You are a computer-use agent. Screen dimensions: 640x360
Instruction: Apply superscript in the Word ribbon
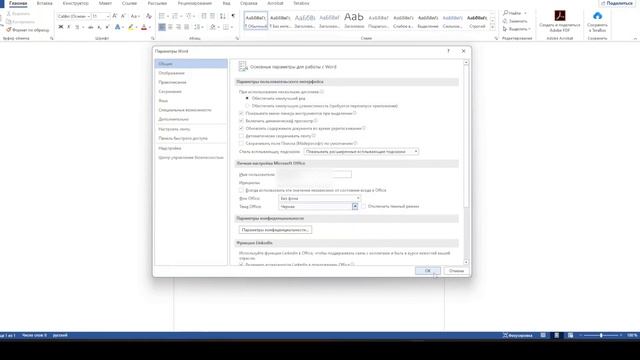coord(107,27)
